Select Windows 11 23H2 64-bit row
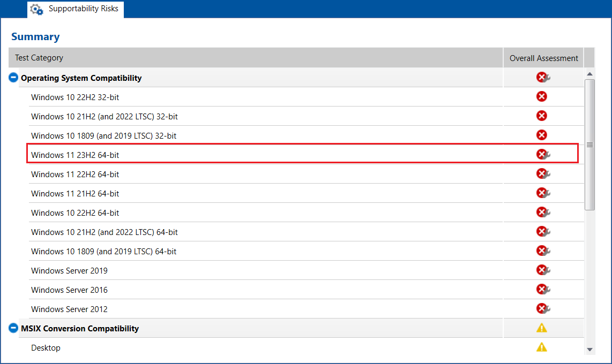Screen dimensions: 612x364 point(307,155)
